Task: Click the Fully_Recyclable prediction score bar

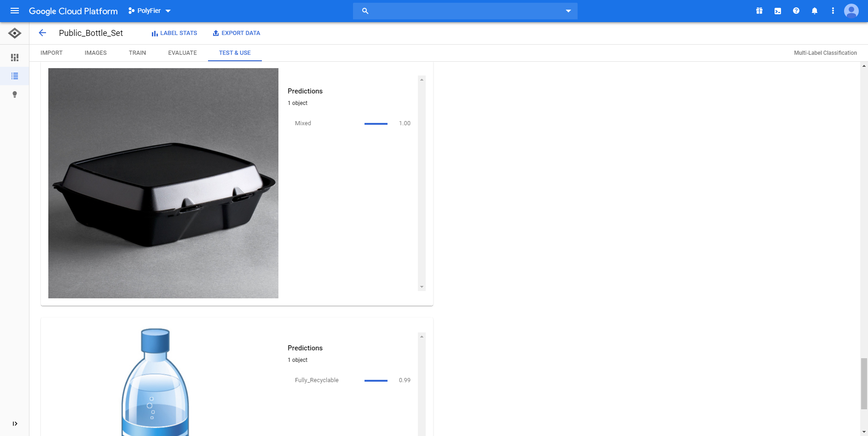Action: (376, 380)
